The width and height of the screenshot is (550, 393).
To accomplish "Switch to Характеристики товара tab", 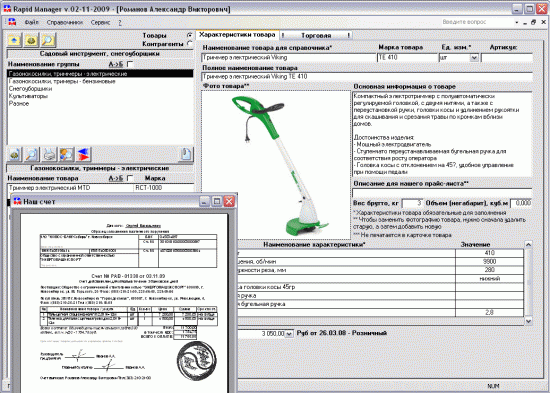I will [x=237, y=35].
